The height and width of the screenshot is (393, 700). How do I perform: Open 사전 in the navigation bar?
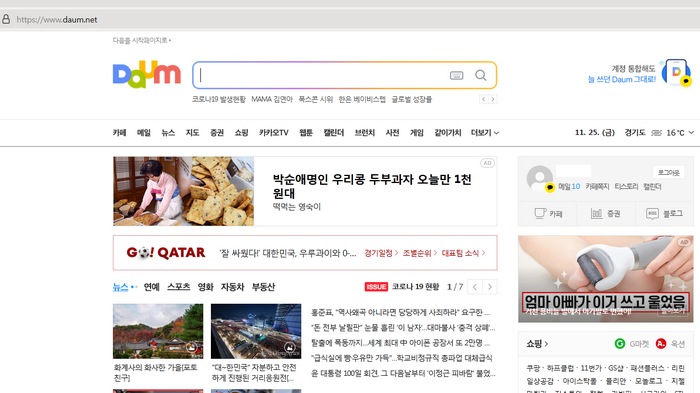392,133
